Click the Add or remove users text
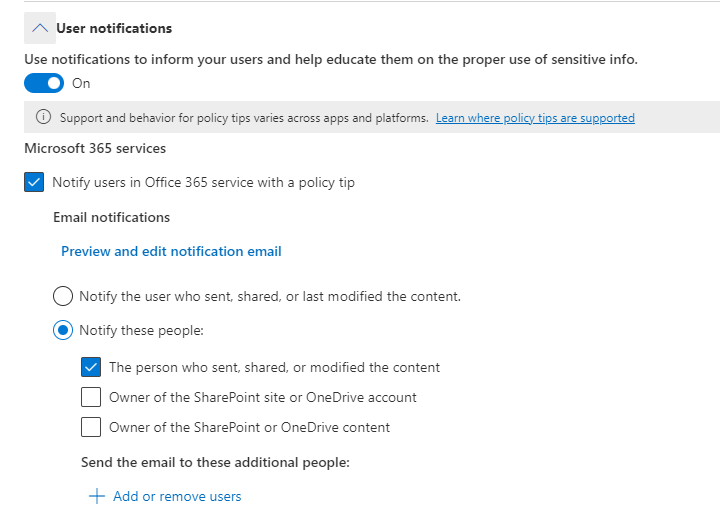720x513 pixels. (177, 496)
